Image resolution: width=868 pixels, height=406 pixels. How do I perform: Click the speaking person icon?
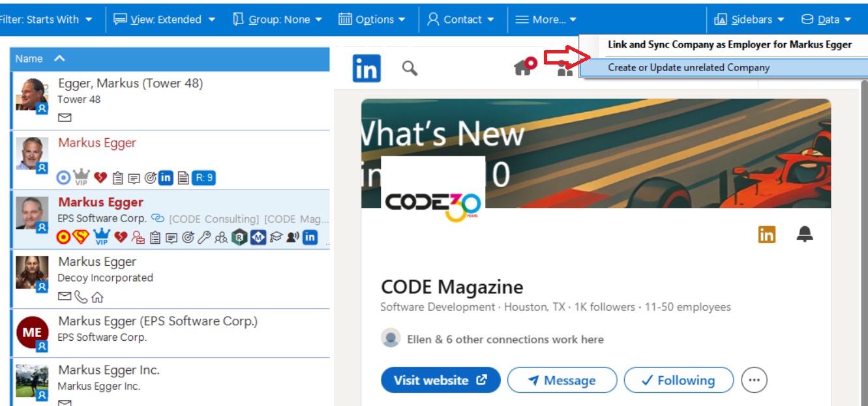(x=293, y=238)
